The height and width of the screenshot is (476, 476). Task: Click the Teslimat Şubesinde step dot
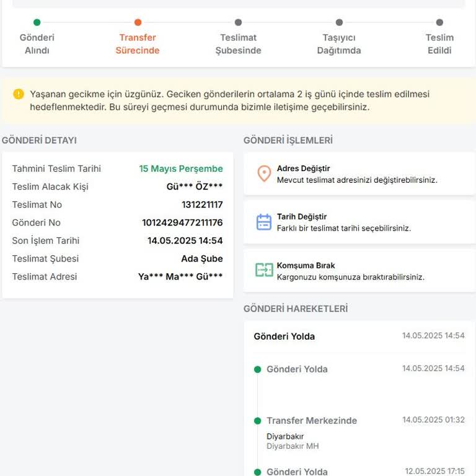click(x=239, y=22)
